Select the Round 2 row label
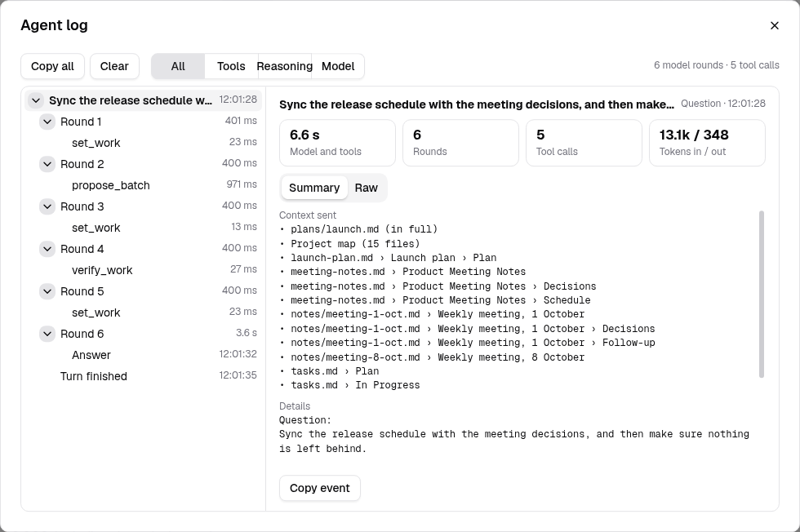800x532 pixels. (82, 164)
